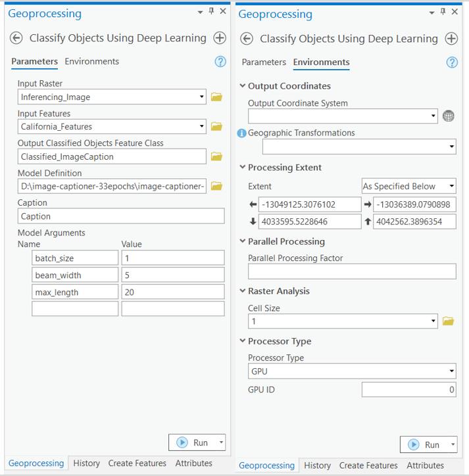
Task: Collapse the Output Coordinates section
Action: [x=243, y=86]
